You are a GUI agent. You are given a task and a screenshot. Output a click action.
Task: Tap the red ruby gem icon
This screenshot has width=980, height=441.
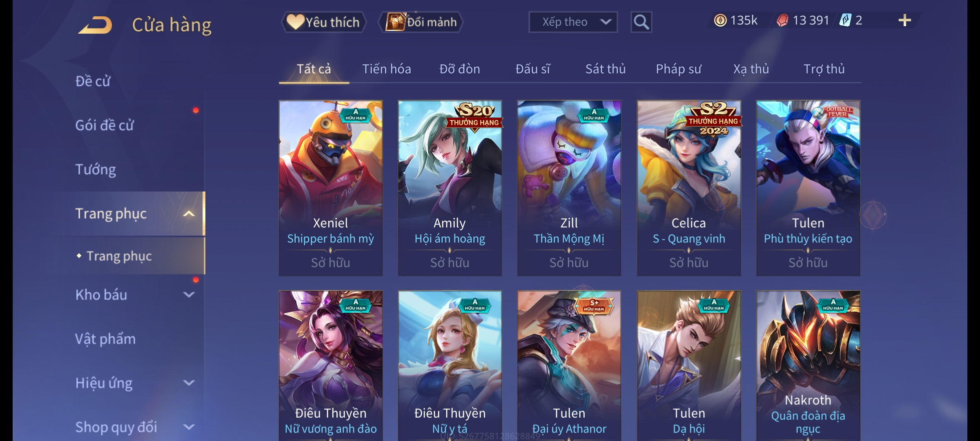click(x=782, y=20)
